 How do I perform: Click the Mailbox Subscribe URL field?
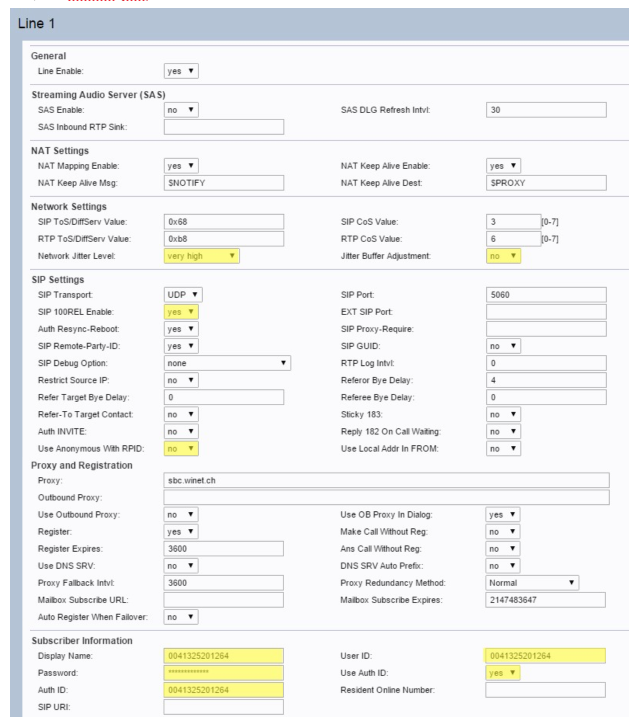(x=224, y=600)
